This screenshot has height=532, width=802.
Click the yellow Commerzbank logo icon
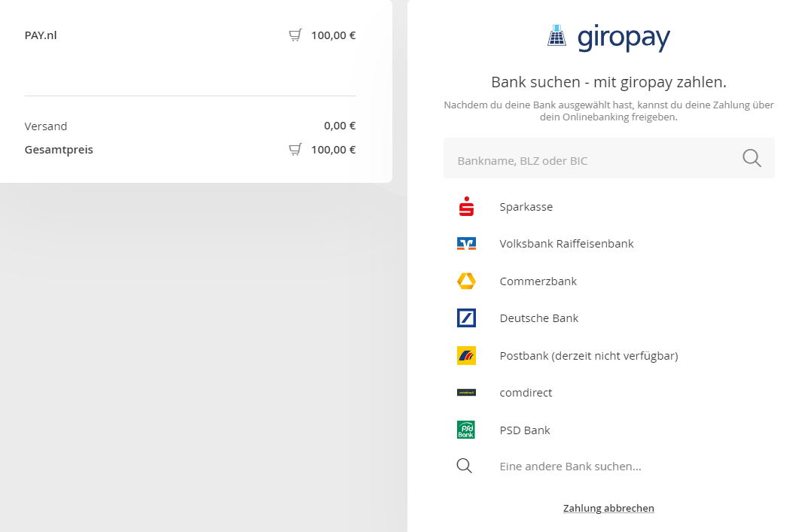click(x=466, y=281)
